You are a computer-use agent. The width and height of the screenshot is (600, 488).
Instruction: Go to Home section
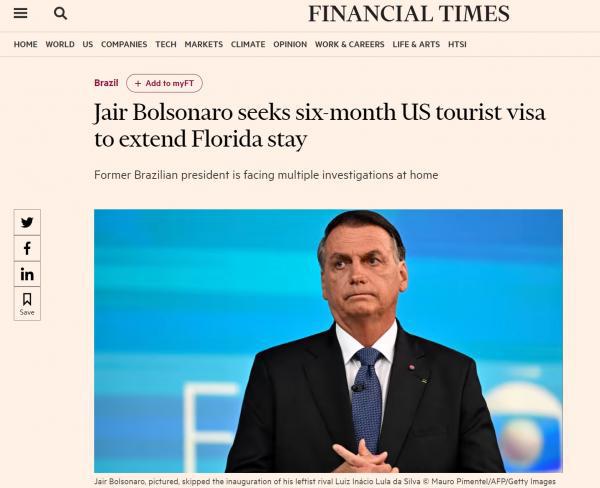coord(25,45)
